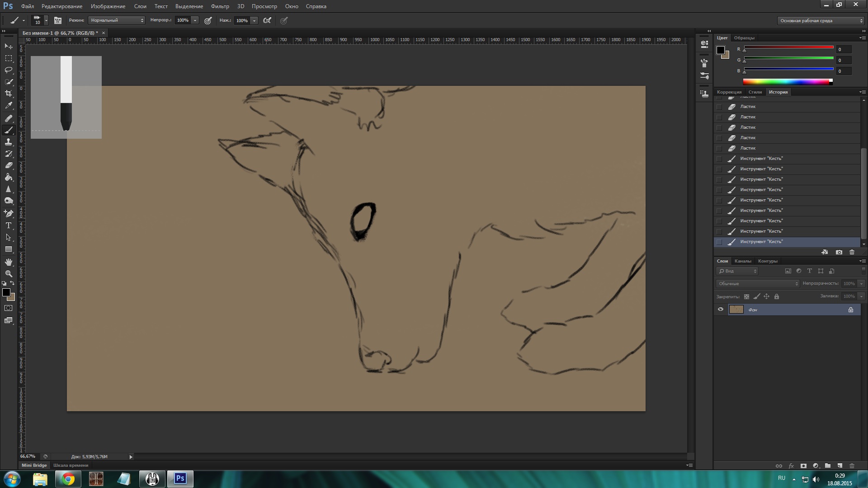The image size is (868, 488).
Task: Select the Type tool
Action: point(9,225)
